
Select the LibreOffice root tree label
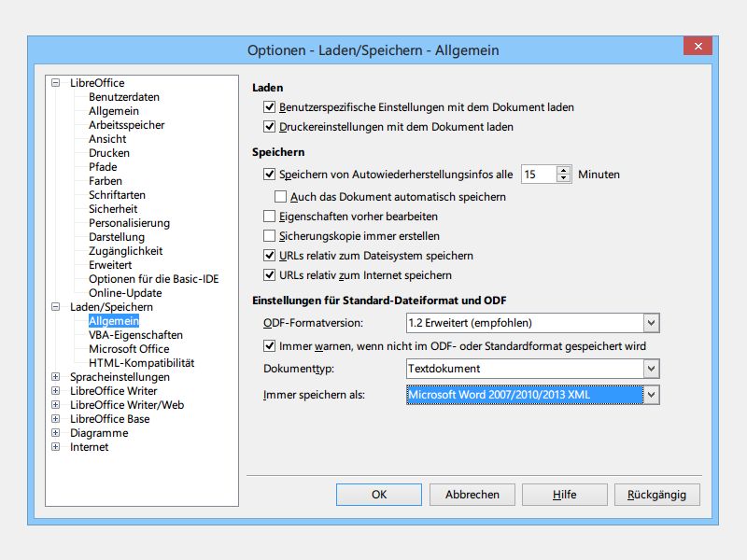coord(97,83)
